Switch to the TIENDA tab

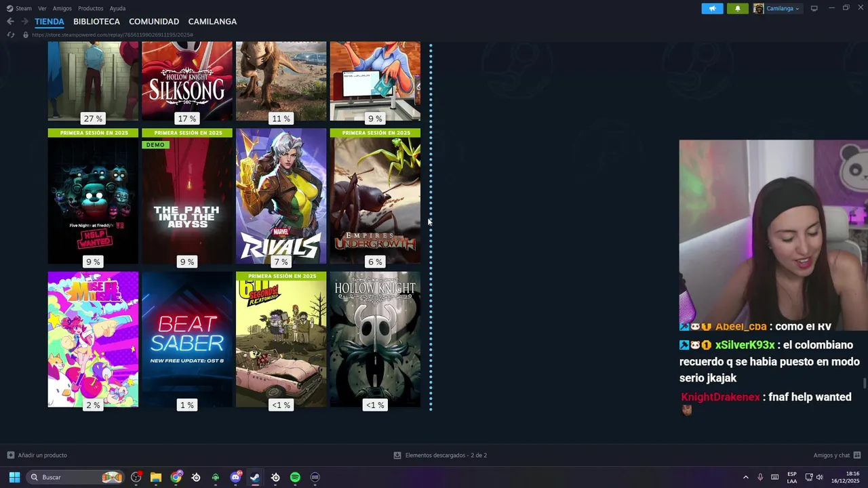[50, 22]
